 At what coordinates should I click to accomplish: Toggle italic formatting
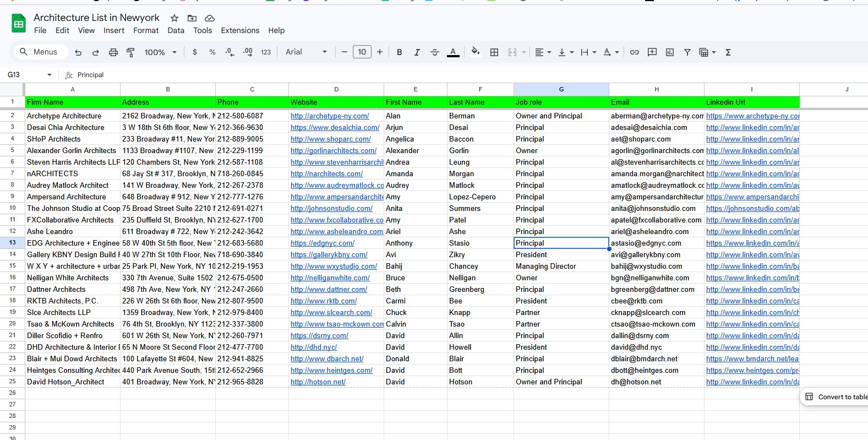tap(417, 52)
